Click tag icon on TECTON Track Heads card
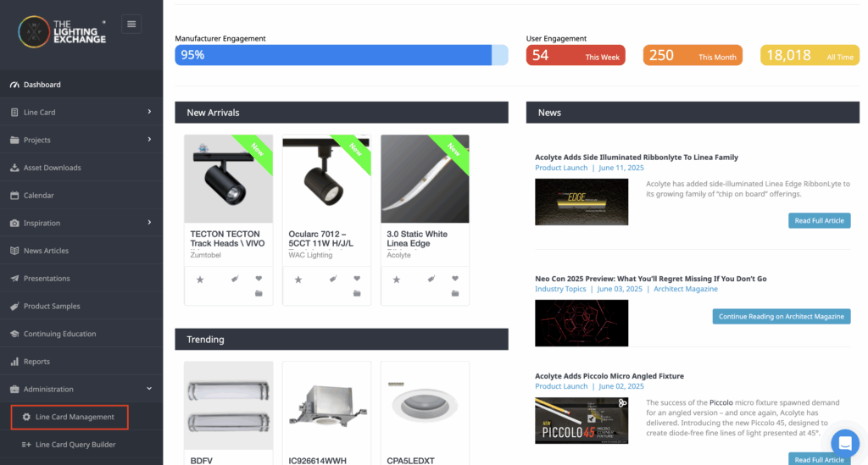This screenshot has width=868, height=465. pos(234,280)
